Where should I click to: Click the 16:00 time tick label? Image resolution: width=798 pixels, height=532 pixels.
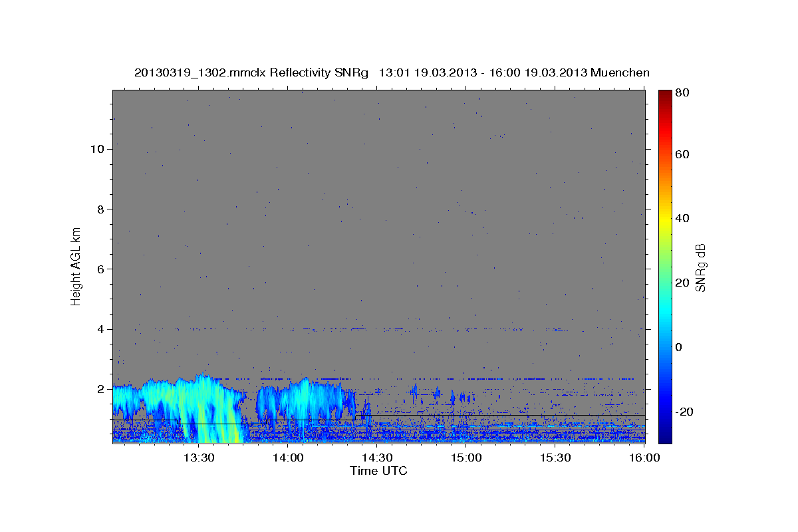point(644,458)
